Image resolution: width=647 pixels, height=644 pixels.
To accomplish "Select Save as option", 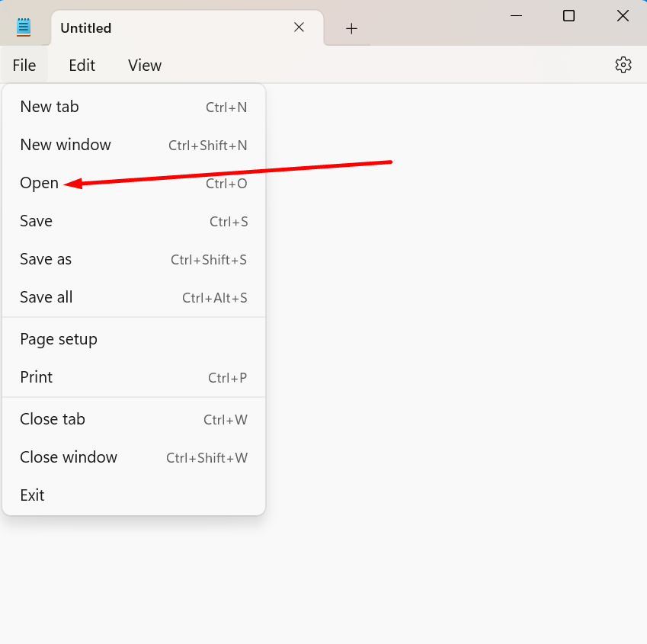I will [x=46, y=259].
